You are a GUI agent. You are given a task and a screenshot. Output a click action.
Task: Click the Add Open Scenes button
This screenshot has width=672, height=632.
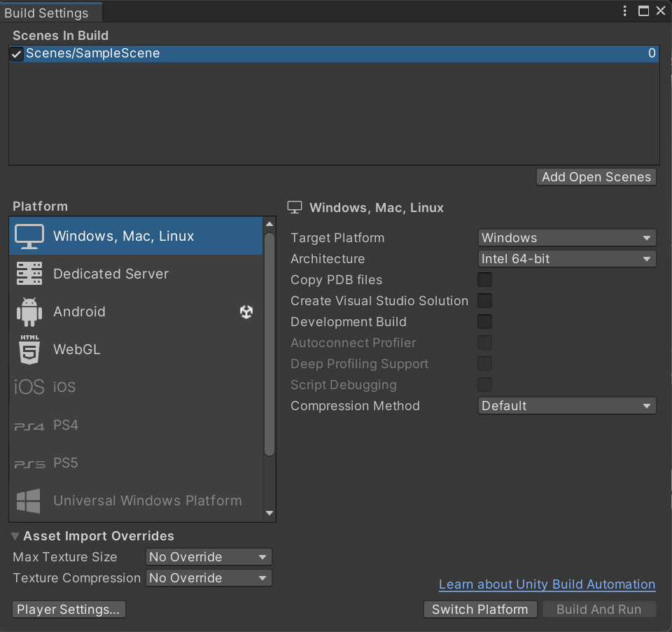tap(596, 177)
